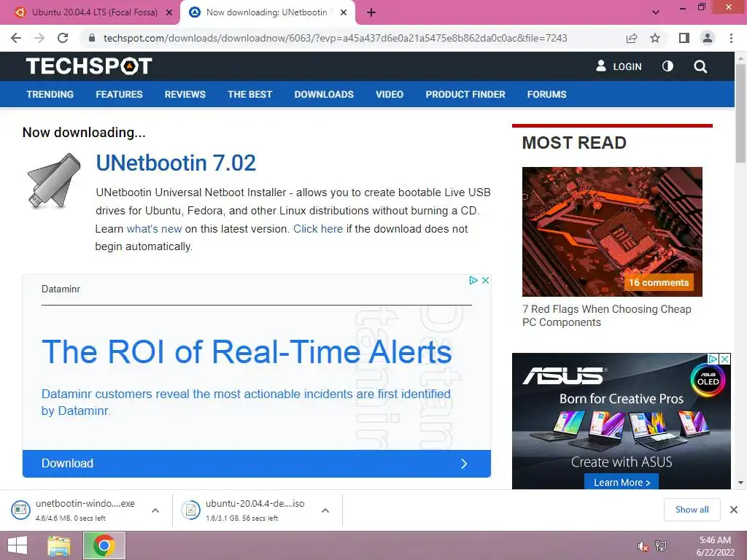Select the Now downloading: UNetbootin tab
This screenshot has height=560, width=747.
click(x=266, y=12)
